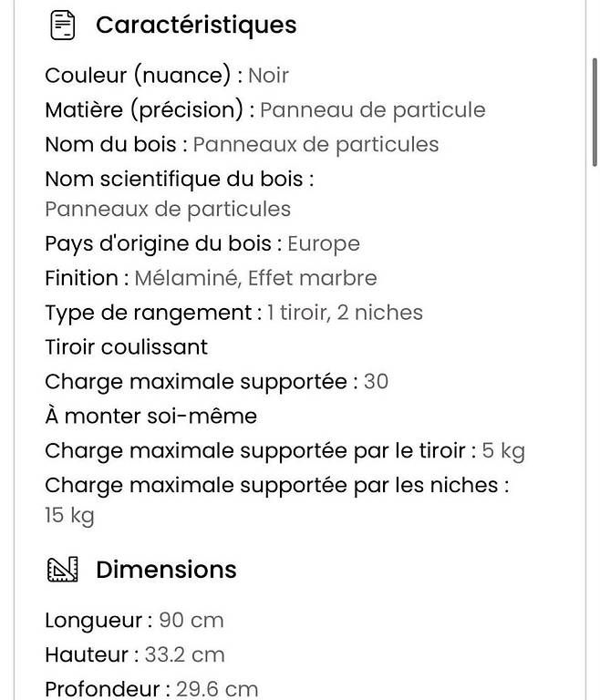Click Finition value Mélaminé, Effet marbre
The image size is (600, 700).
pyautogui.click(x=255, y=278)
